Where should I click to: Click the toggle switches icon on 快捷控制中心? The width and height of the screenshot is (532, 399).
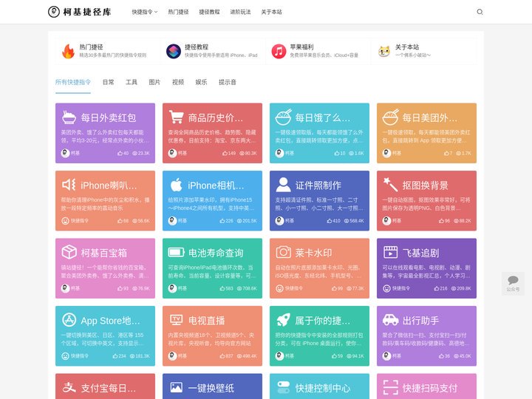[x=283, y=387]
